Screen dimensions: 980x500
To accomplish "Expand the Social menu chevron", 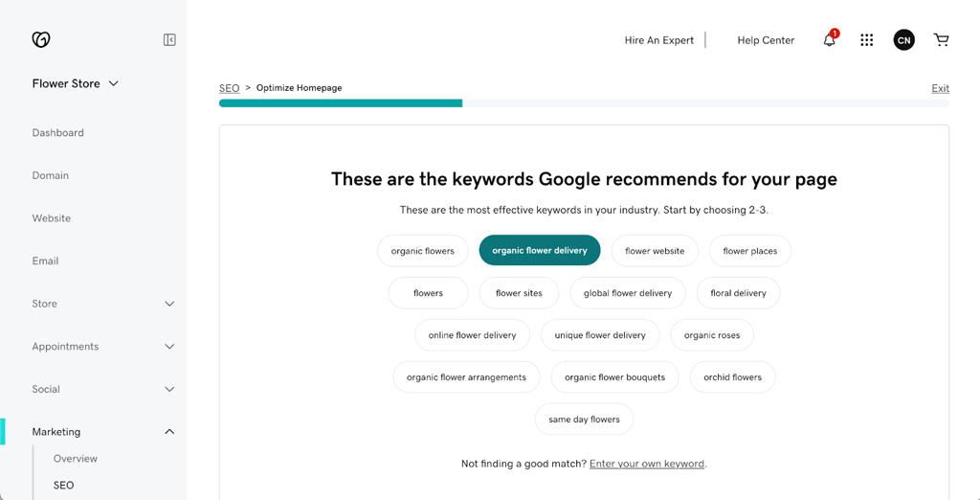I will pos(169,389).
